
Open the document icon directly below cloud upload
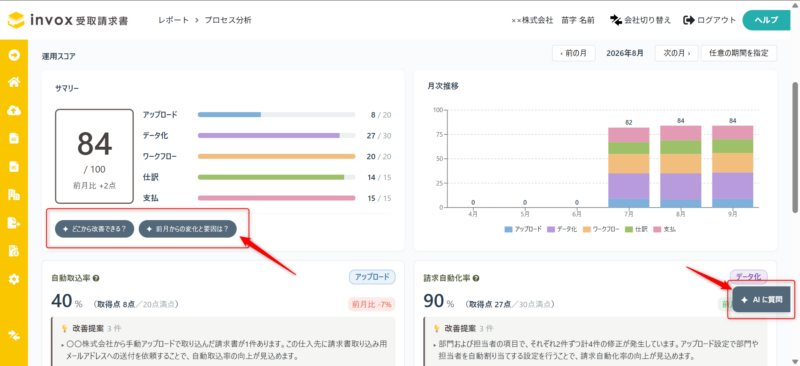click(14, 138)
